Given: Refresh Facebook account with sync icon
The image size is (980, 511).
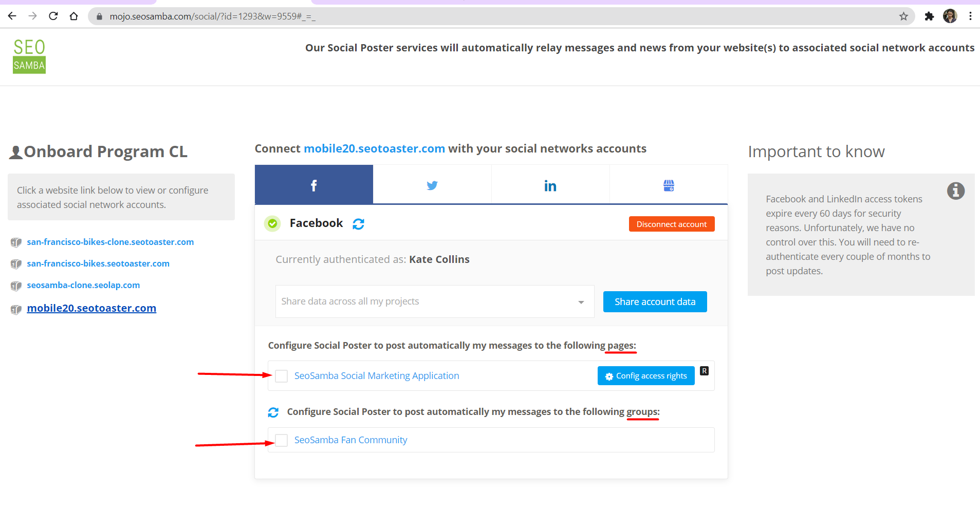Looking at the screenshot, I should [358, 224].
